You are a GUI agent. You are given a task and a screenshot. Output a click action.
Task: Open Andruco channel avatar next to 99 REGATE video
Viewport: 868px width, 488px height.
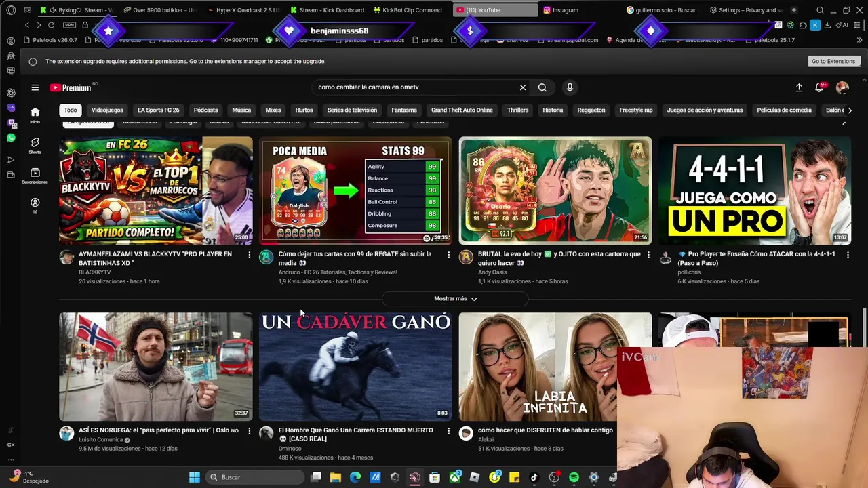click(266, 257)
